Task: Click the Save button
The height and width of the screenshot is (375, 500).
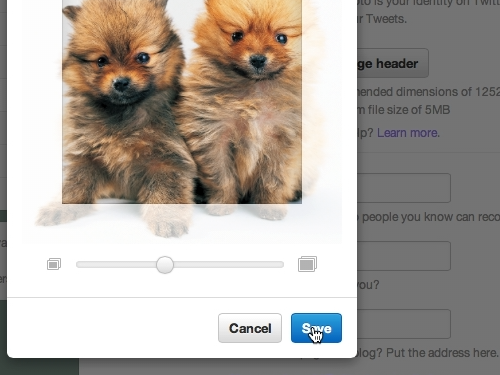Action: [x=316, y=328]
